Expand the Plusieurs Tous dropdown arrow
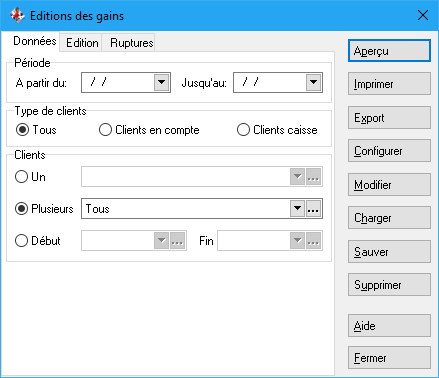 point(297,209)
